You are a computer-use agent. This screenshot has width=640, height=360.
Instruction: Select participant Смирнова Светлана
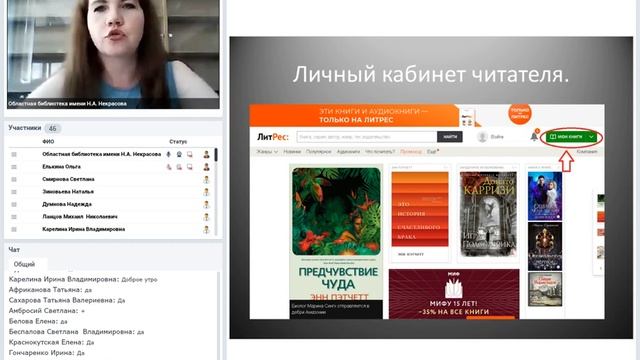[x=69, y=179]
